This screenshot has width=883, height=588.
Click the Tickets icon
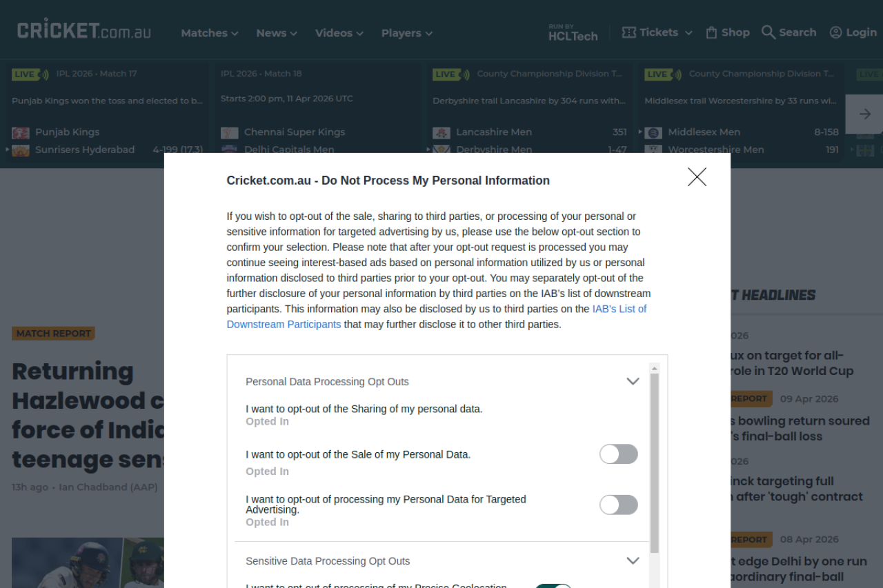[628, 32]
